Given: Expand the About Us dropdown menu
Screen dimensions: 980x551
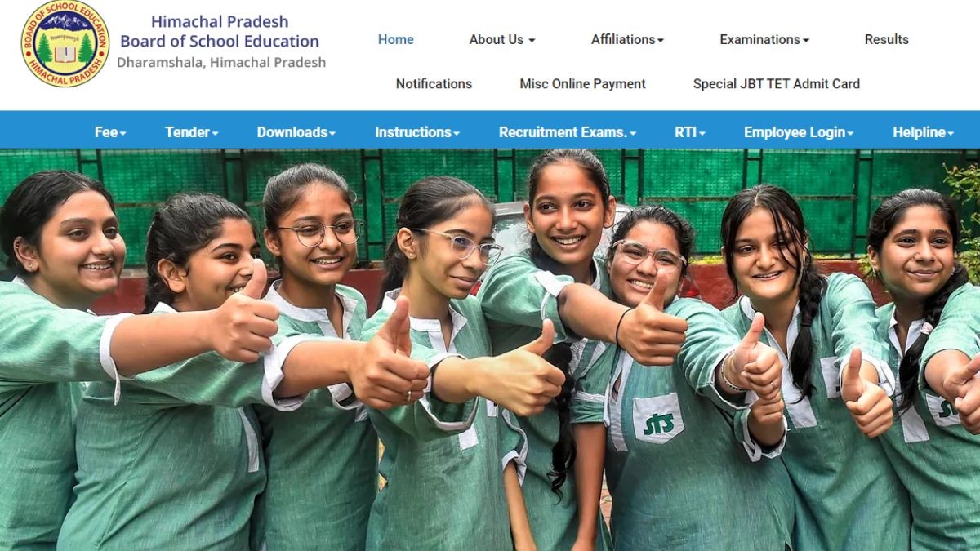Looking at the screenshot, I should [502, 39].
